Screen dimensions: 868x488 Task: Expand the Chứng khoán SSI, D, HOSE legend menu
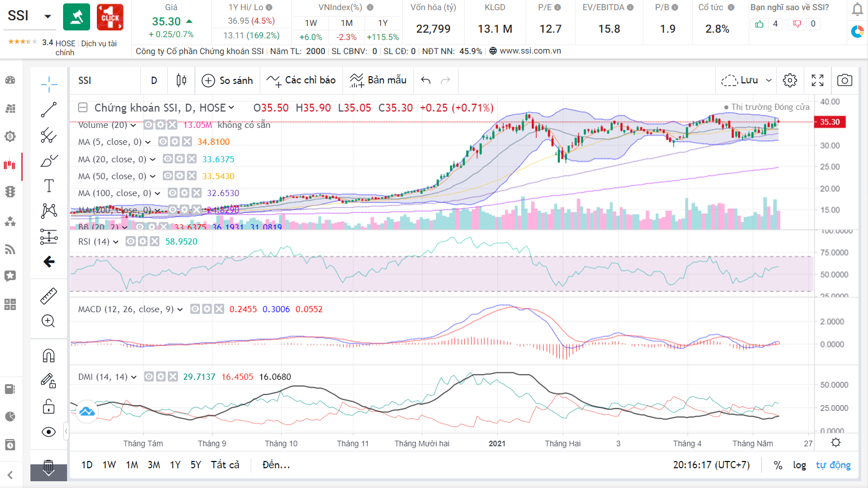click(x=231, y=108)
